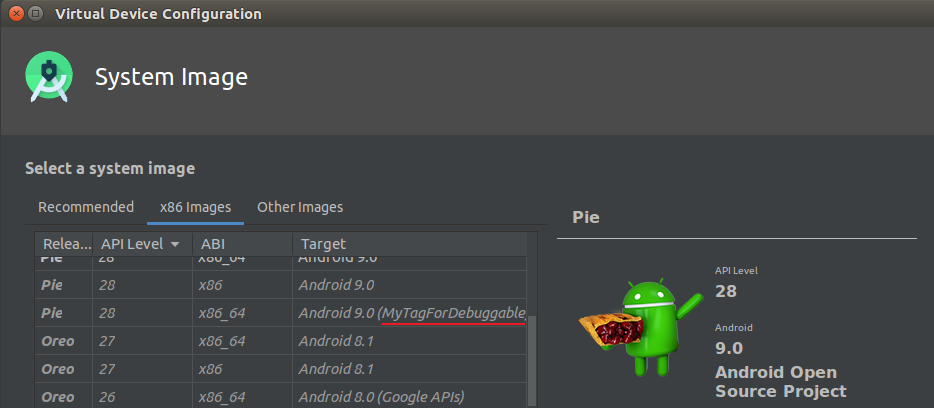Open the Other Images tab
Viewport: 934px width, 408px height.
pos(300,207)
